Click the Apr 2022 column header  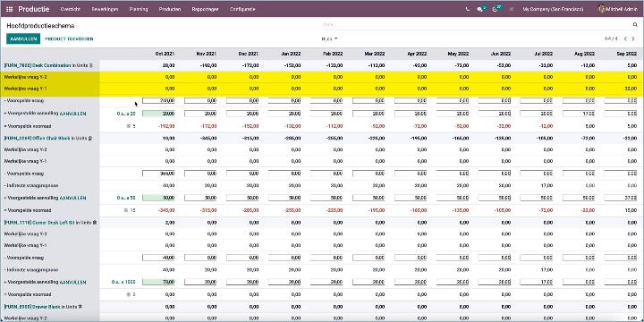click(417, 54)
